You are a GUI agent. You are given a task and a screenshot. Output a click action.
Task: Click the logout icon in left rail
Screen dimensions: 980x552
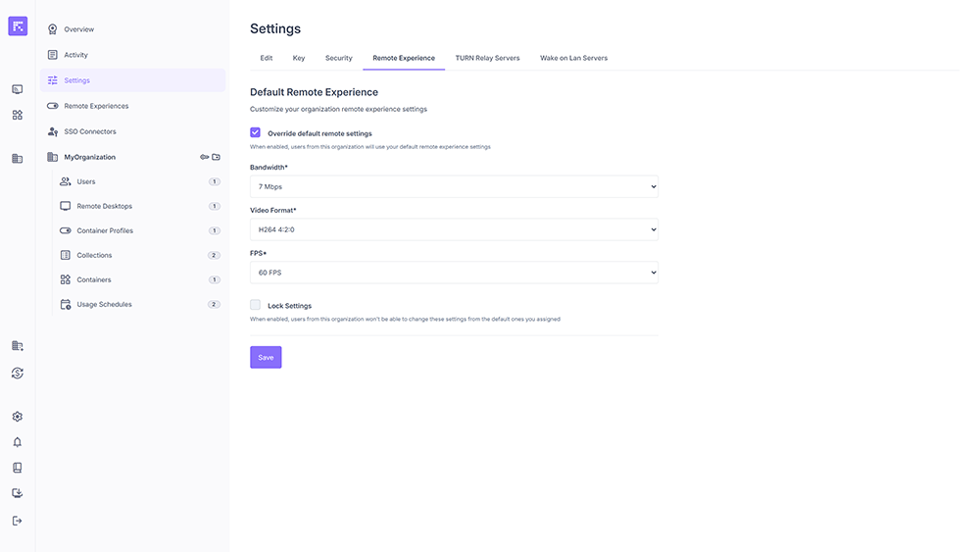(17, 521)
